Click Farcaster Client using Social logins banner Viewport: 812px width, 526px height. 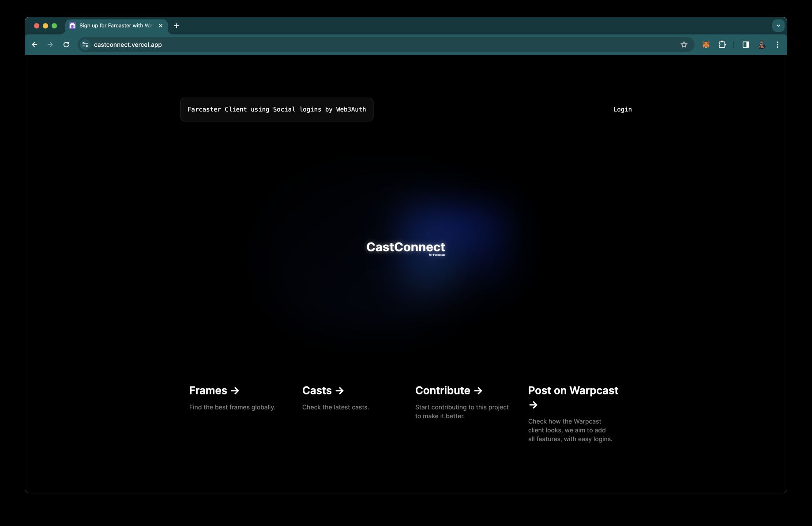pyautogui.click(x=277, y=110)
